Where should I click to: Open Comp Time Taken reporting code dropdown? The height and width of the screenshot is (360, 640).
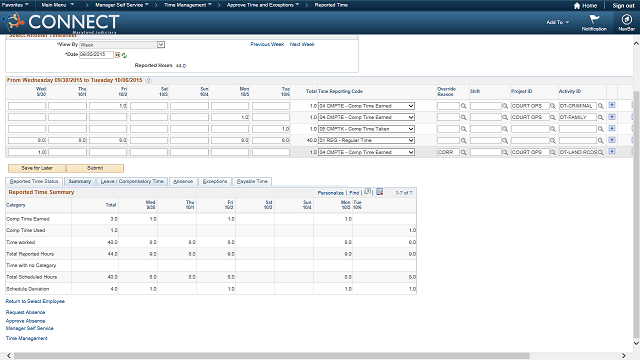click(411, 129)
